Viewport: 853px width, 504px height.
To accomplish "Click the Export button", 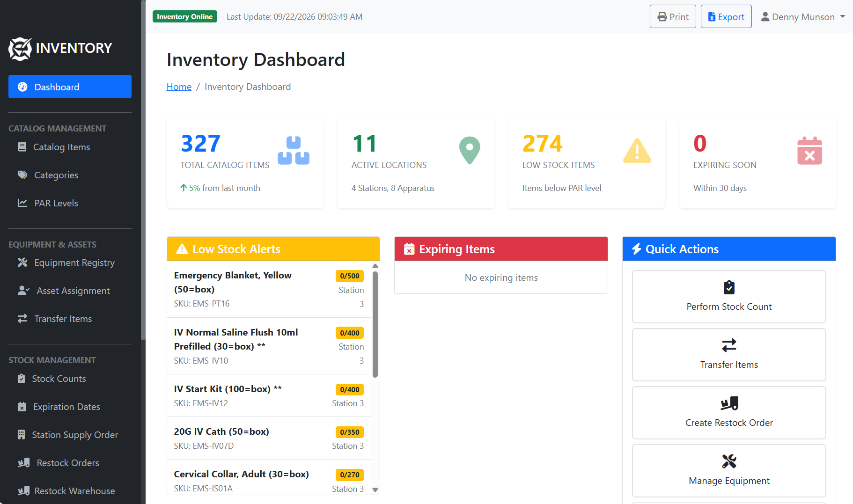I will [726, 17].
